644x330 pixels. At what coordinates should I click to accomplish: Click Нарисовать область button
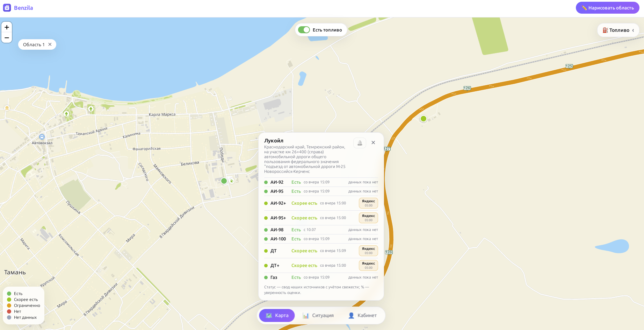tap(607, 8)
